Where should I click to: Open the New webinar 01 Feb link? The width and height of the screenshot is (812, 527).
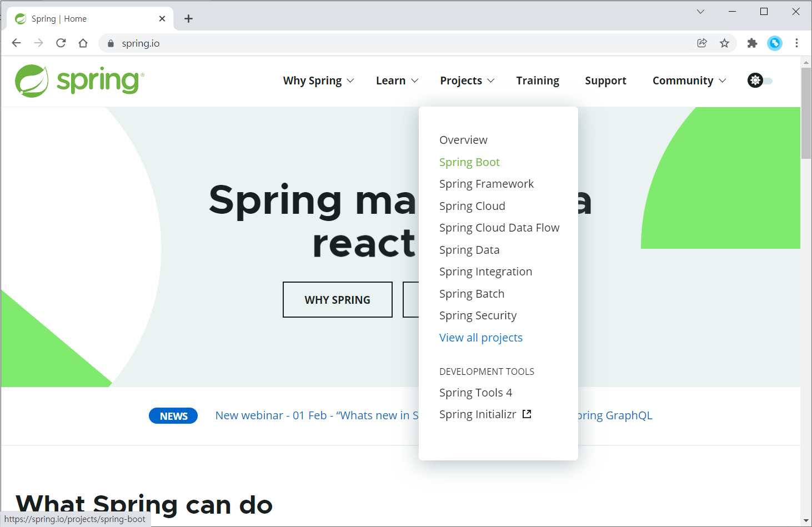(x=317, y=415)
